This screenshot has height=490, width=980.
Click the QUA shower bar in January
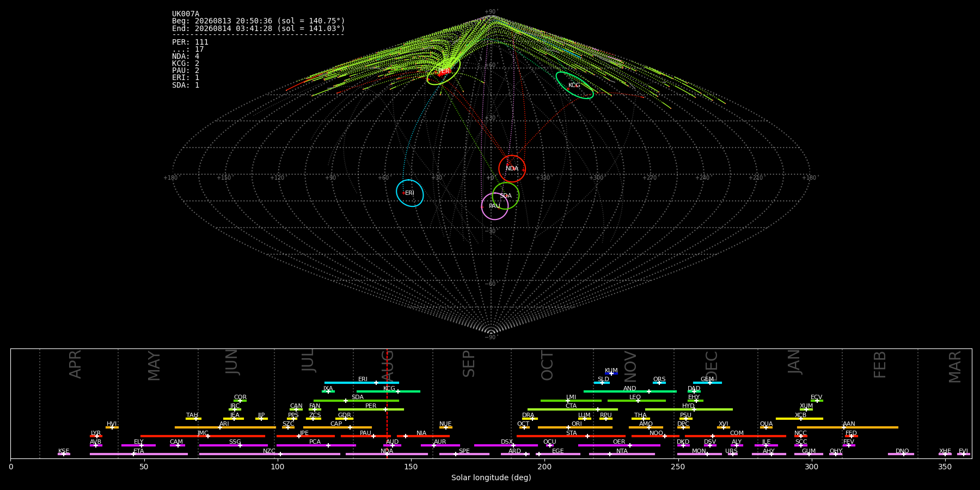click(x=766, y=427)
